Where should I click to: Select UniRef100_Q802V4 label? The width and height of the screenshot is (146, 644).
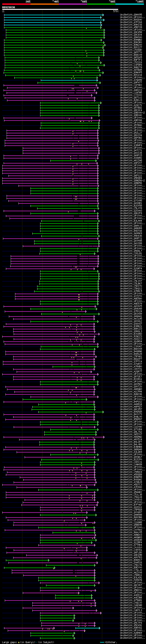click(131, 135)
